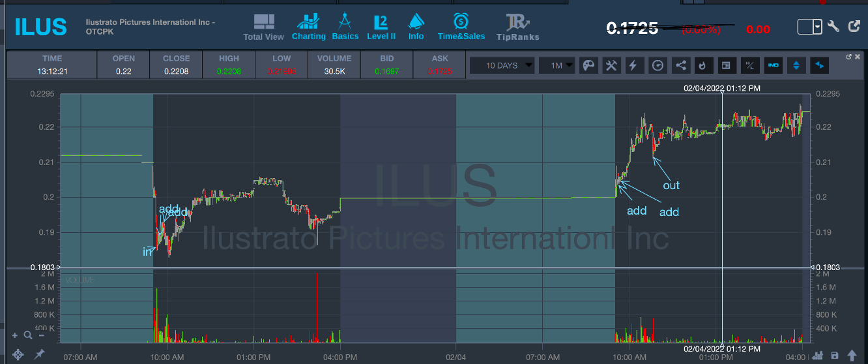Open the chart color palette settings
Screen dimensions: 868x364
588,65
